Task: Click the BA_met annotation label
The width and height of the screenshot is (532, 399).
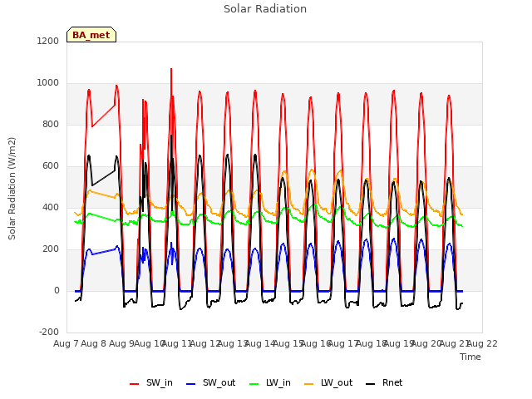Action: pos(91,35)
